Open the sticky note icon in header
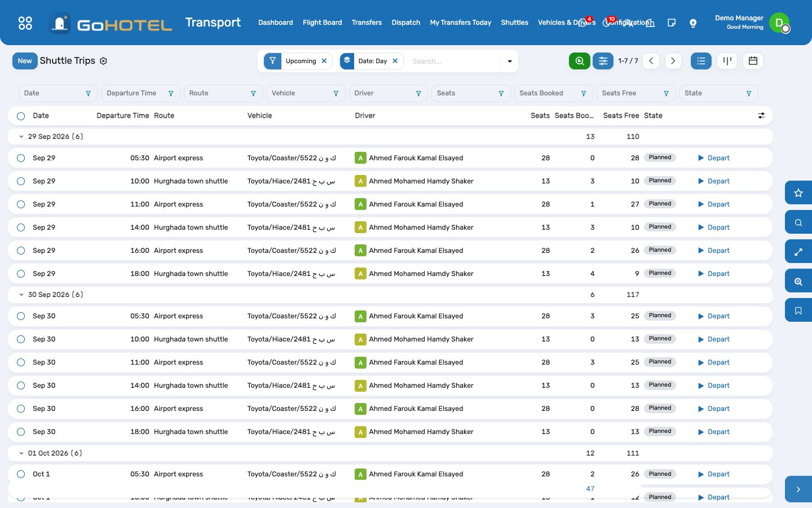The width and height of the screenshot is (812, 508). pos(672,23)
